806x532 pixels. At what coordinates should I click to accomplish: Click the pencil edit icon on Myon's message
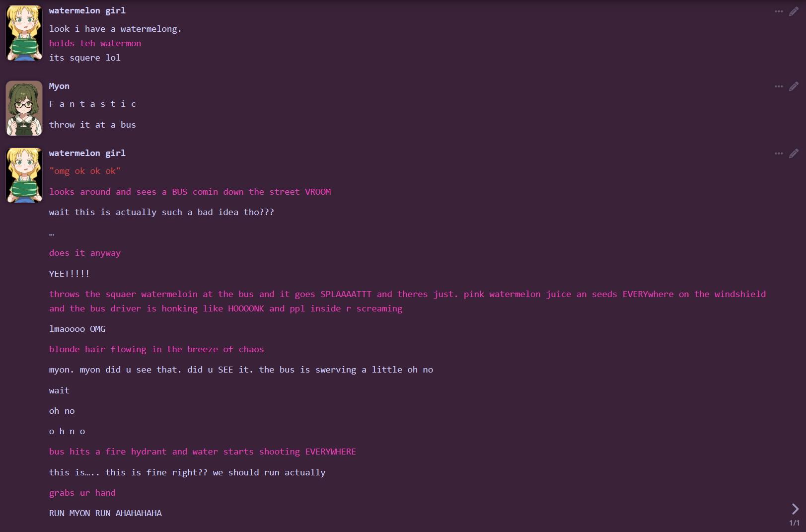point(794,86)
